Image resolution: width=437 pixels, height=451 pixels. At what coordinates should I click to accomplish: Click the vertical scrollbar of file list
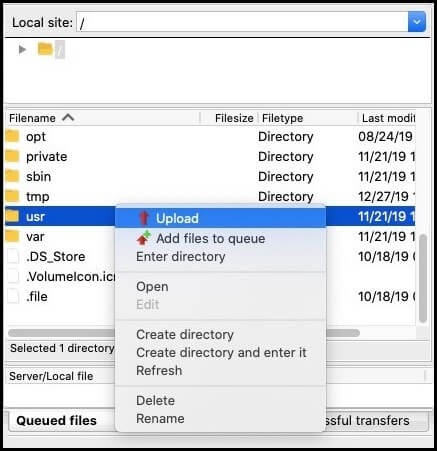click(x=423, y=279)
